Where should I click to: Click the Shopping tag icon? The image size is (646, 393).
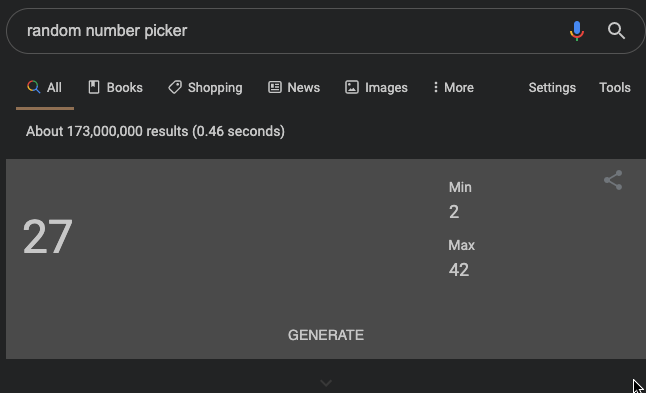(175, 87)
